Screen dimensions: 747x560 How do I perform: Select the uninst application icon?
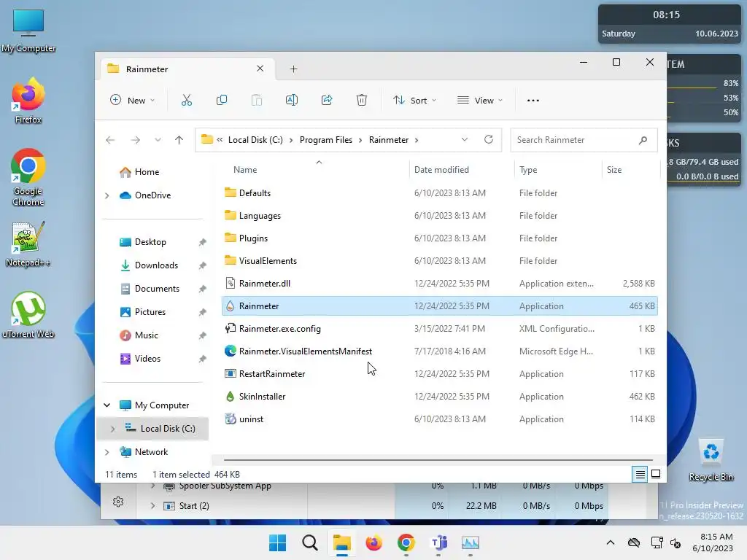(230, 419)
